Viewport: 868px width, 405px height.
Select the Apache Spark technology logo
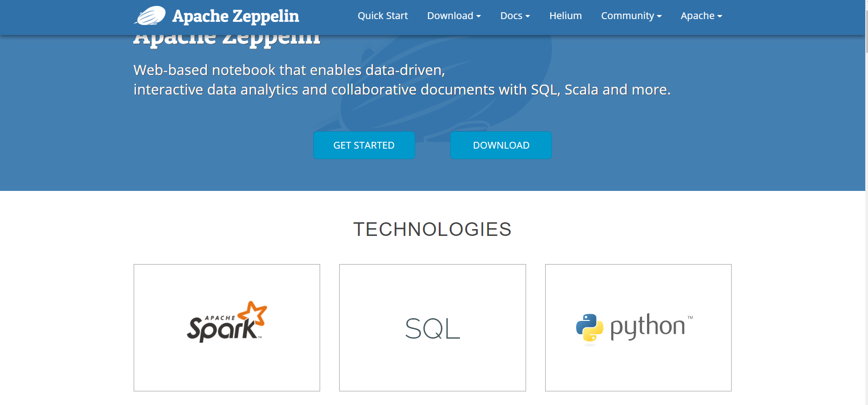click(226, 323)
